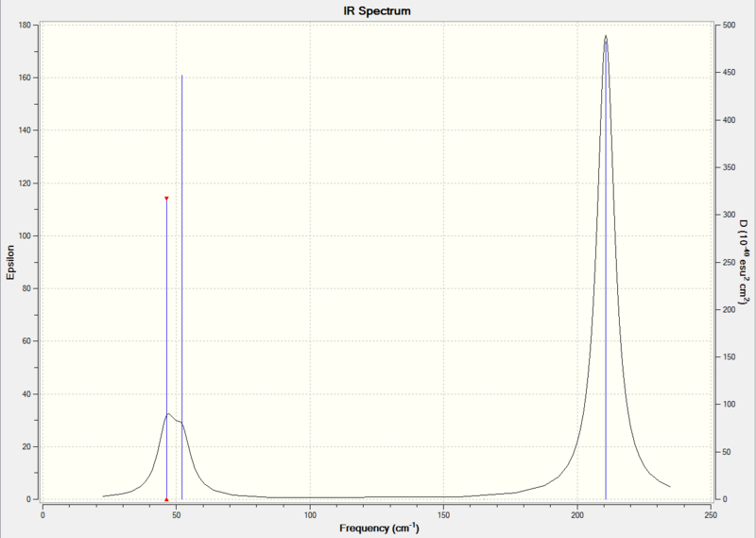This screenshot has height=538, width=756.
Task: Click the 100 tick label on the frequency axis
Action: [x=310, y=515]
